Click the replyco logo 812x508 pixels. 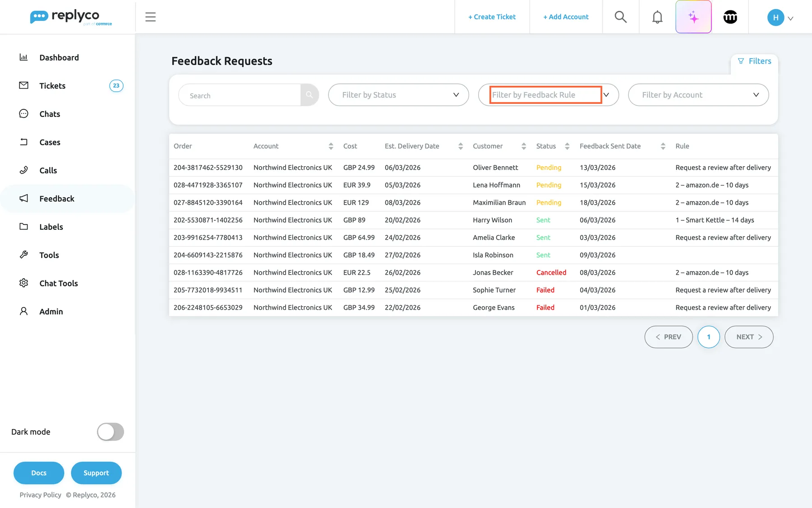point(71,17)
